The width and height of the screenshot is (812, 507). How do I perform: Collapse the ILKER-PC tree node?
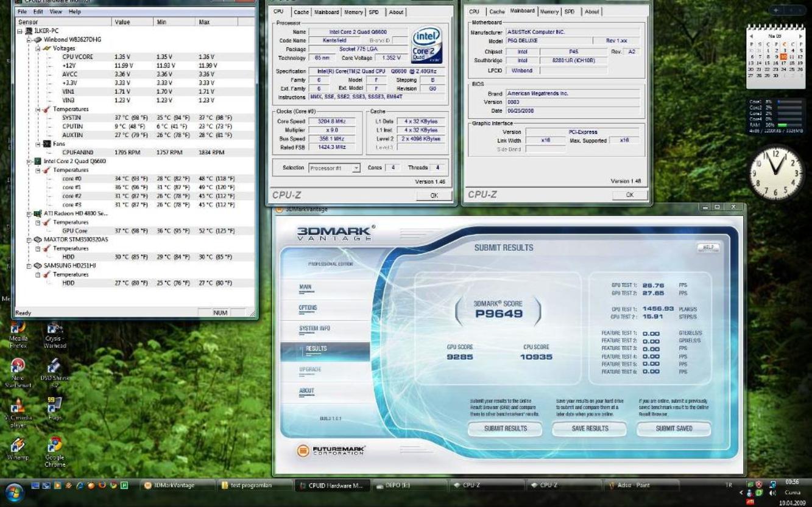pos(20,31)
